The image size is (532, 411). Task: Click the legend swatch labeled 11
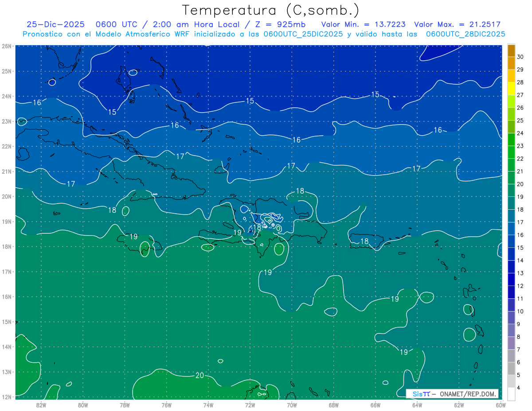[511, 293]
